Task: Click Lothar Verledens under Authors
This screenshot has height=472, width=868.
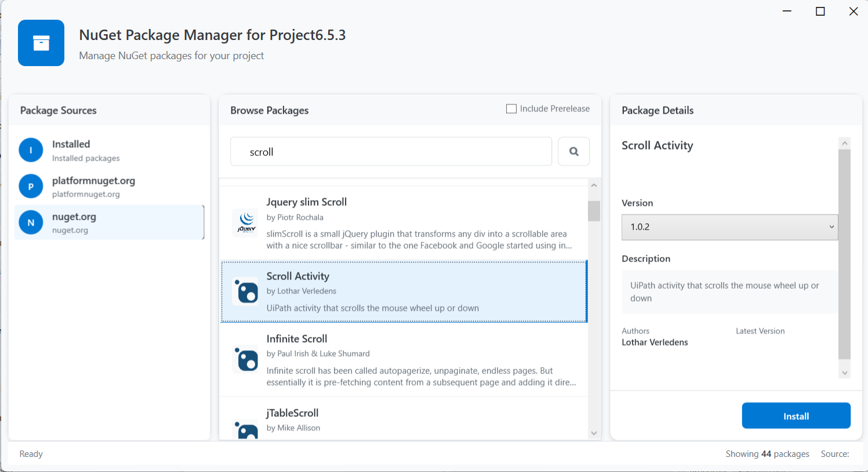Action: pos(655,342)
